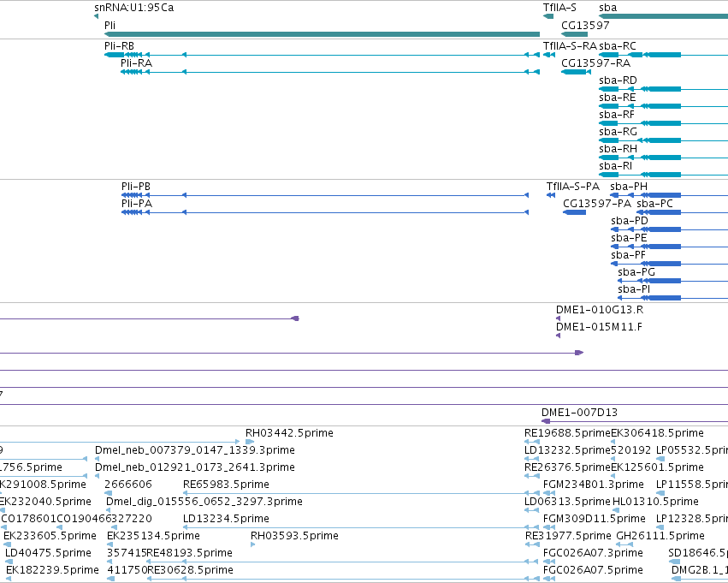
Task: Click the DME1-010G13.R clone label
Action: point(600,310)
